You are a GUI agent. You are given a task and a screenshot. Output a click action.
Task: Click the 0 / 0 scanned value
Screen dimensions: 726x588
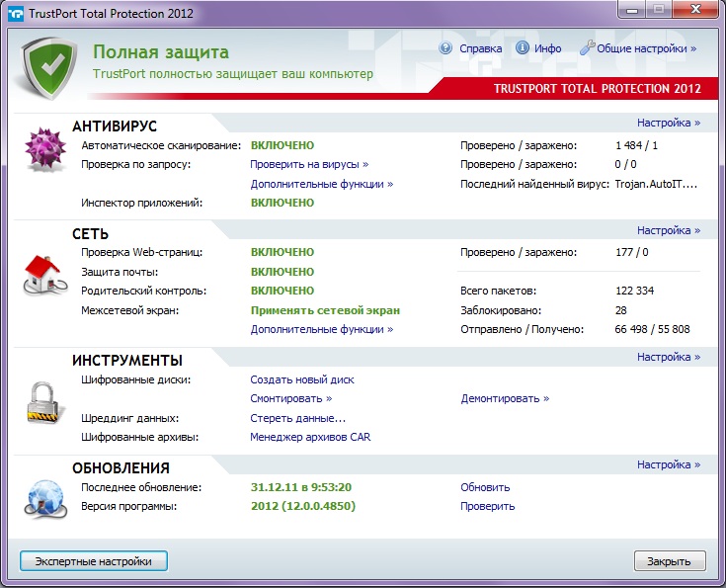[625, 164]
